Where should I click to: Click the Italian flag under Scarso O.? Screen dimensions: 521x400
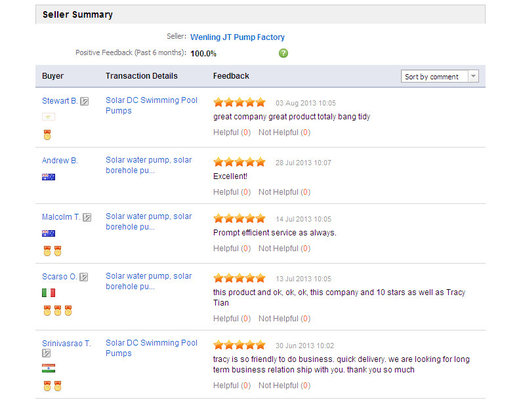49,293
